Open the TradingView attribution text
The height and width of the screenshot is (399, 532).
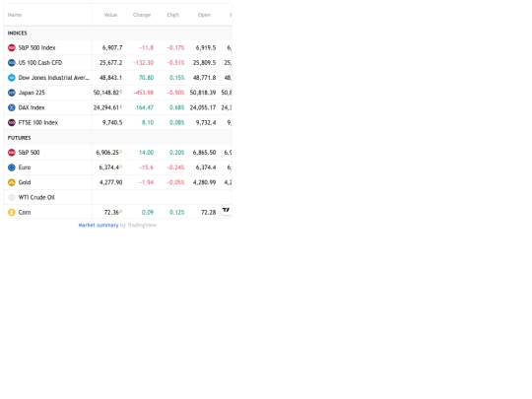142,226
